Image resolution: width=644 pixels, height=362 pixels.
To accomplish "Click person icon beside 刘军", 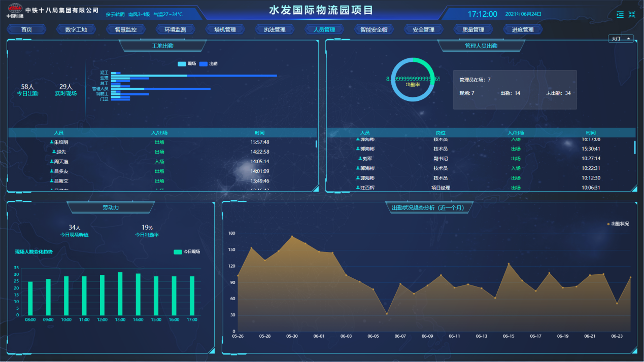I will pyautogui.click(x=360, y=158).
